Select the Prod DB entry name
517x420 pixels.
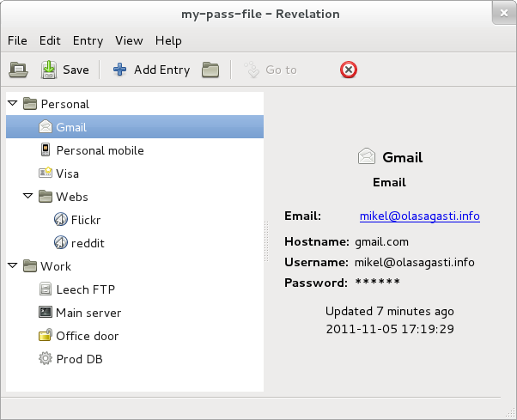[80, 359]
